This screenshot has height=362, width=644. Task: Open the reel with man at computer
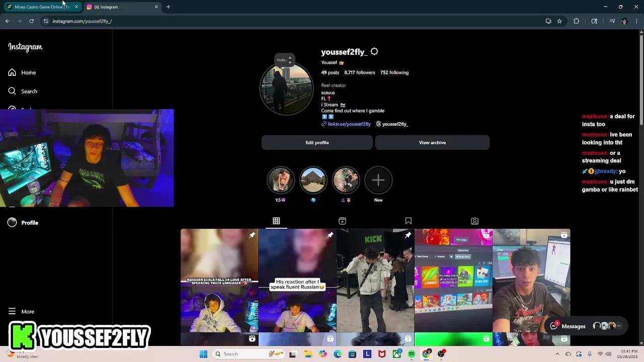531,281
